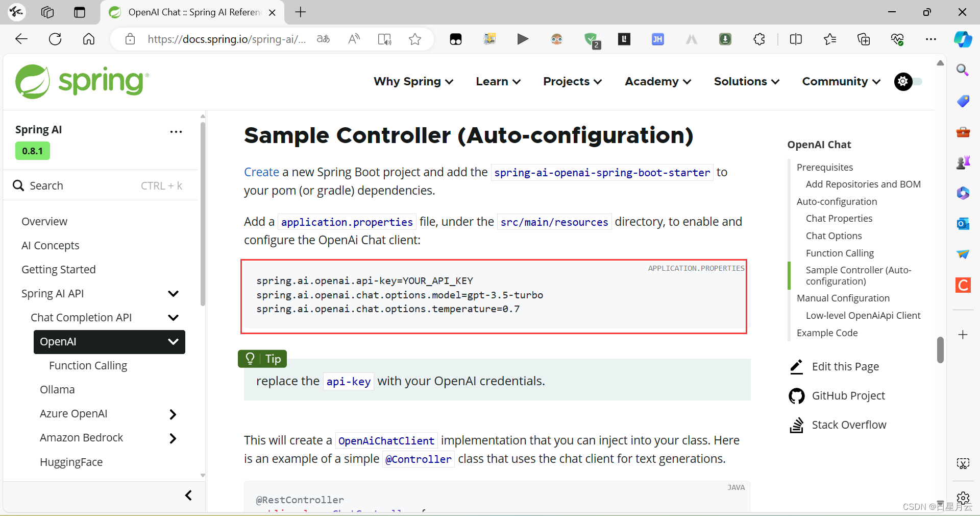
Task: Open the Projects menu
Action: pyautogui.click(x=573, y=81)
